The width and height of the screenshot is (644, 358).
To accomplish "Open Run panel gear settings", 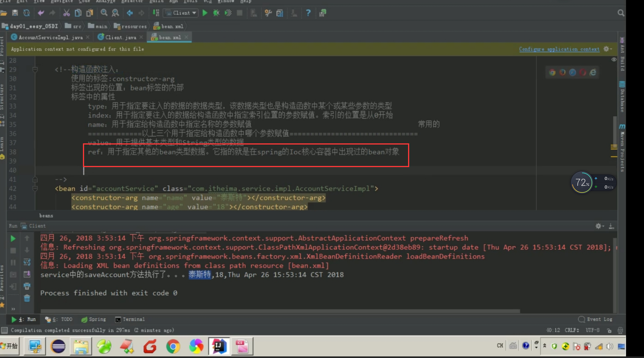I will (x=599, y=226).
